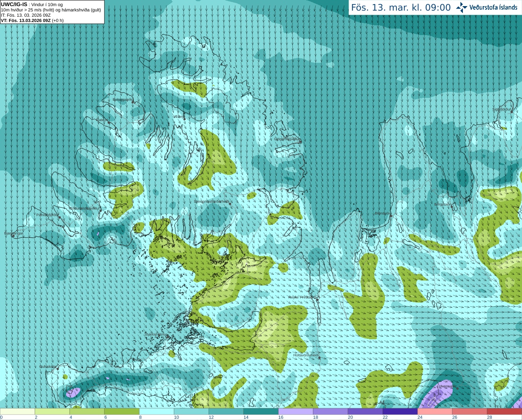The width and height of the screenshot is (522, 420).
Task: Click the IT: Fös. 13. 03. 2026 09Z line
Action: 26,15
